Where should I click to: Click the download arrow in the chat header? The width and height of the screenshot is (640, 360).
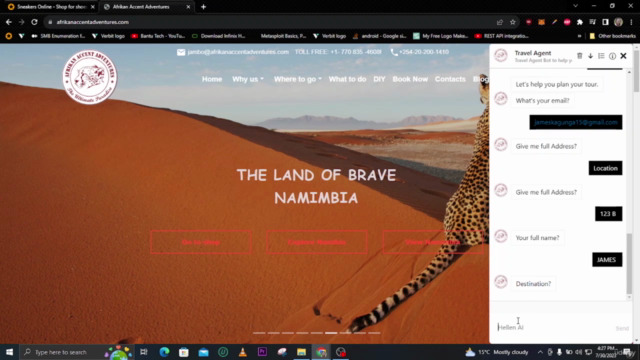[590, 56]
